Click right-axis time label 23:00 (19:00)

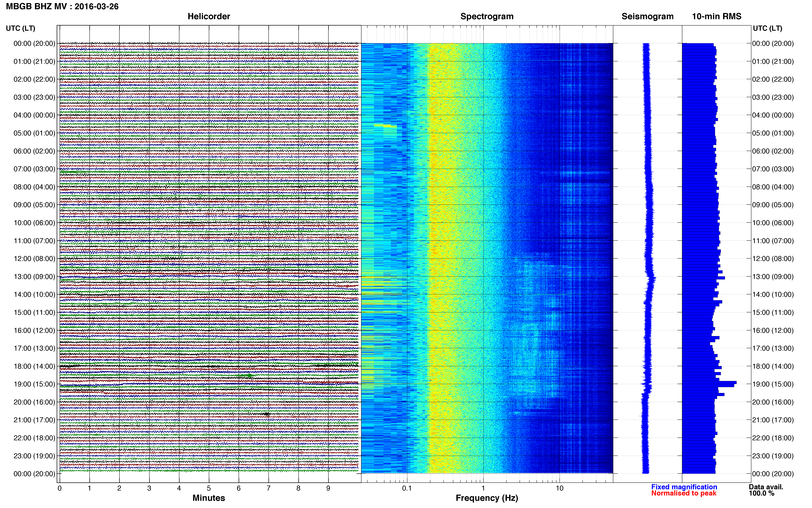click(773, 456)
